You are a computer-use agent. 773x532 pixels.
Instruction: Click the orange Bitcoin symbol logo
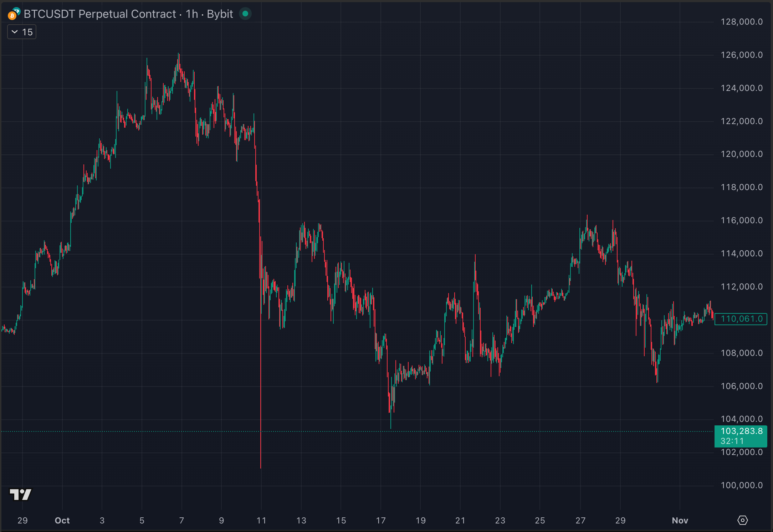12,16
